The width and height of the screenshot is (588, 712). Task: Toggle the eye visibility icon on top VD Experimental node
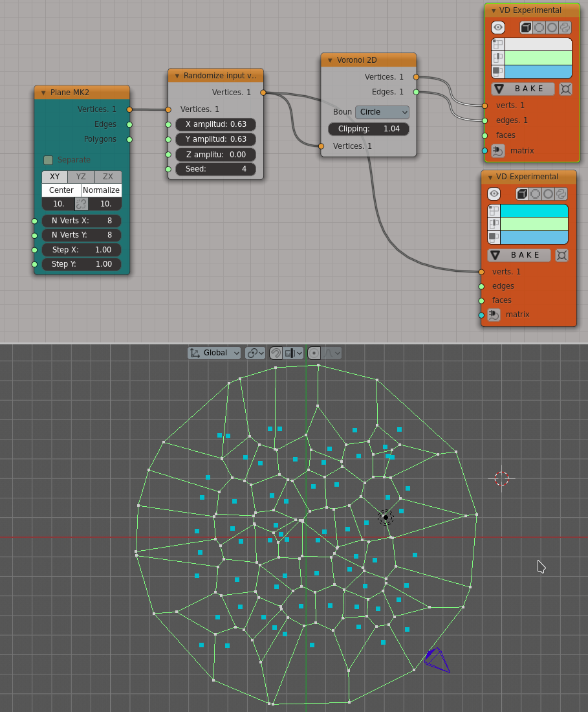pos(497,27)
